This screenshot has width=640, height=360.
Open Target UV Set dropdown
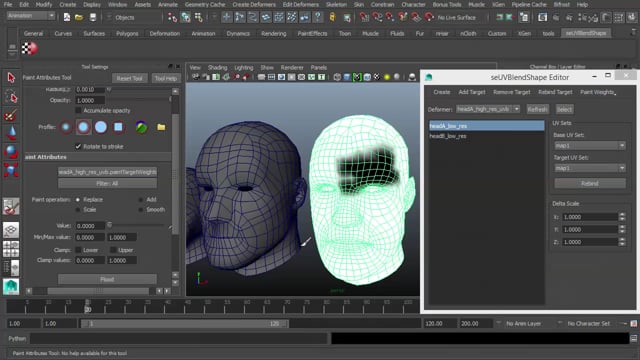coord(589,168)
